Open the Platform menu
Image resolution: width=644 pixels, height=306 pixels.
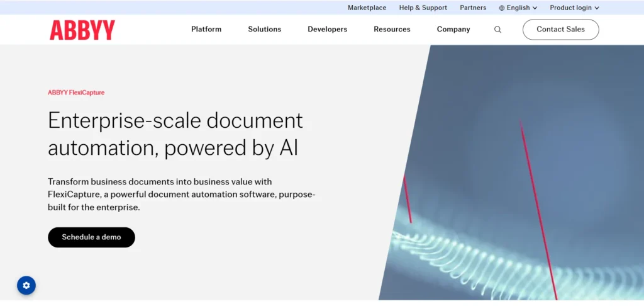coord(206,29)
